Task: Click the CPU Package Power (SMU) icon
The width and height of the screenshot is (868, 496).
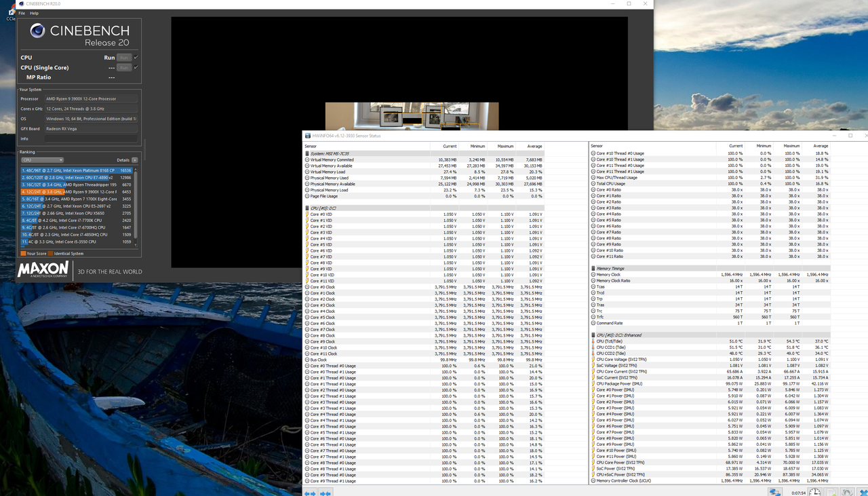Action: (x=593, y=384)
